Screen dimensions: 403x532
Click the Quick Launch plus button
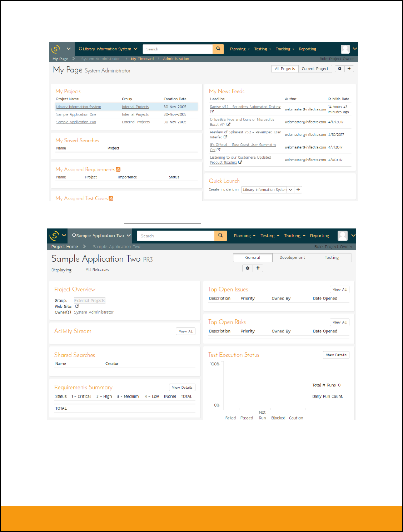coord(298,190)
